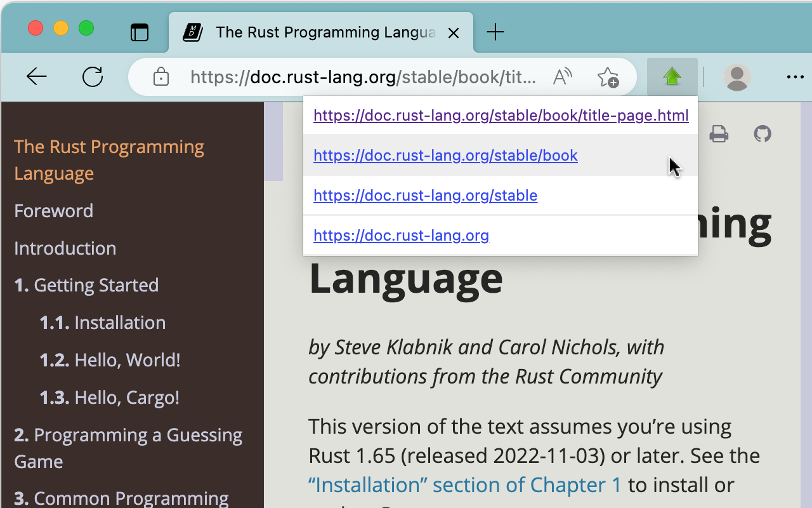Image resolution: width=812 pixels, height=508 pixels.
Task: Open section 1.2. Hello, World!
Action: coord(110,360)
